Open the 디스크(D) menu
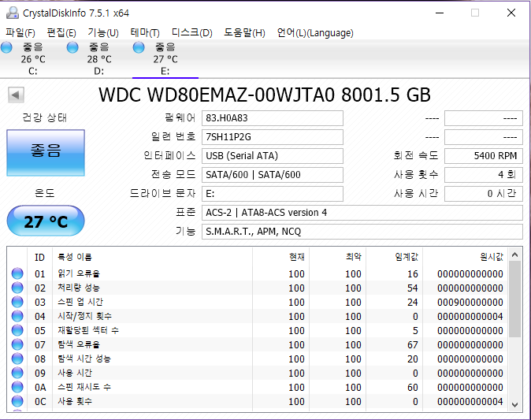Screen dimensions: 531x420 click(x=192, y=32)
